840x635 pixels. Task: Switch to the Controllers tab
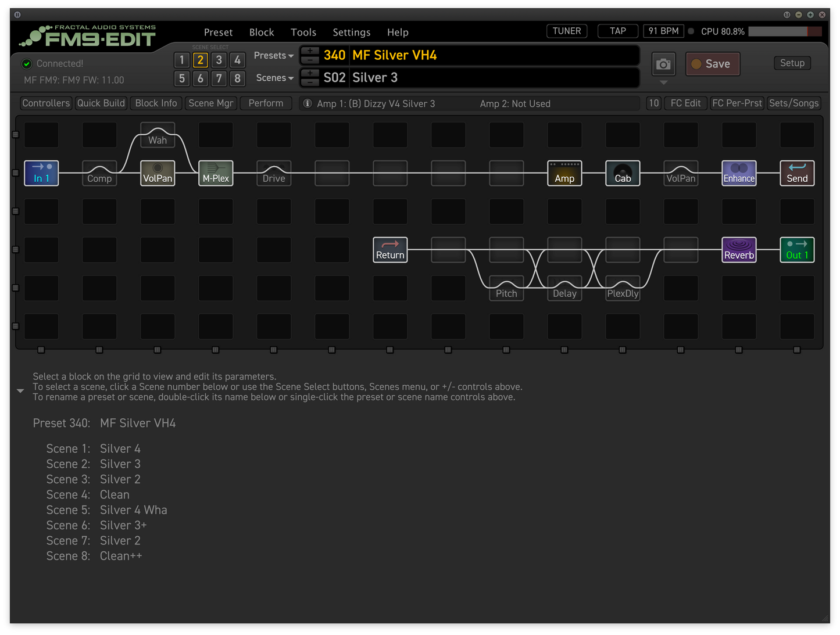[46, 103]
